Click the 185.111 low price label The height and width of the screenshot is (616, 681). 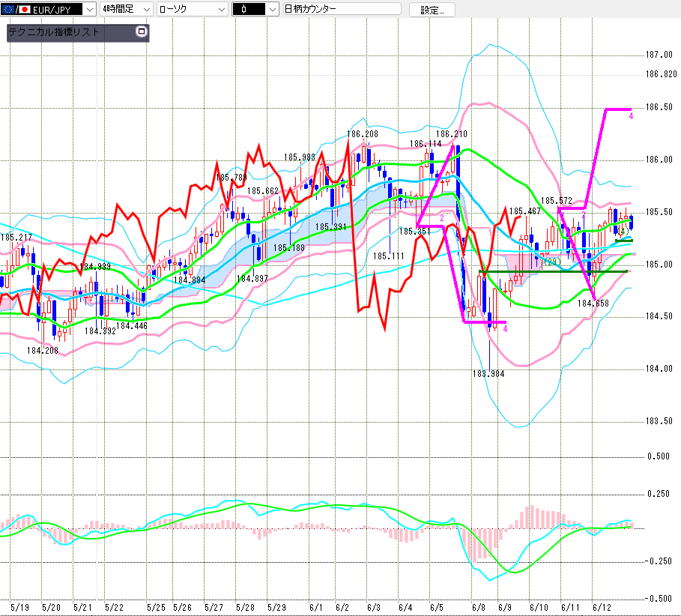tap(388, 256)
